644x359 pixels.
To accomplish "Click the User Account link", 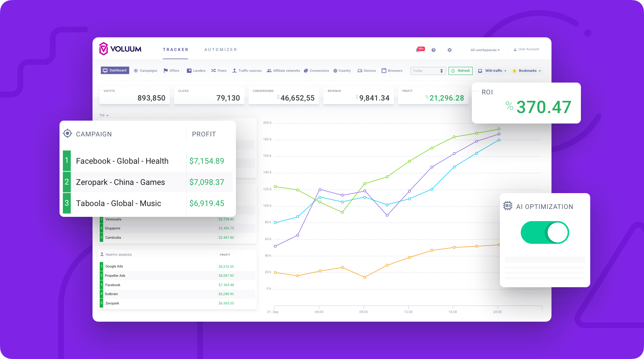I will point(526,50).
